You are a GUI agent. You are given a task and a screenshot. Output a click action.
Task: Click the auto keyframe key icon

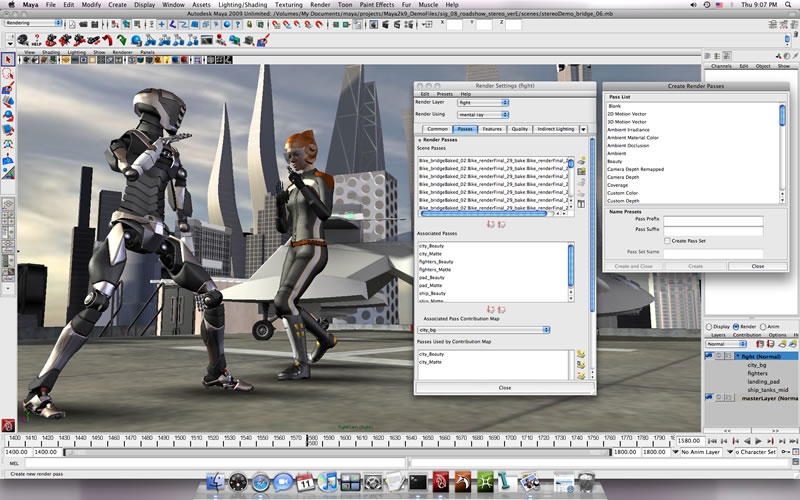point(786,452)
